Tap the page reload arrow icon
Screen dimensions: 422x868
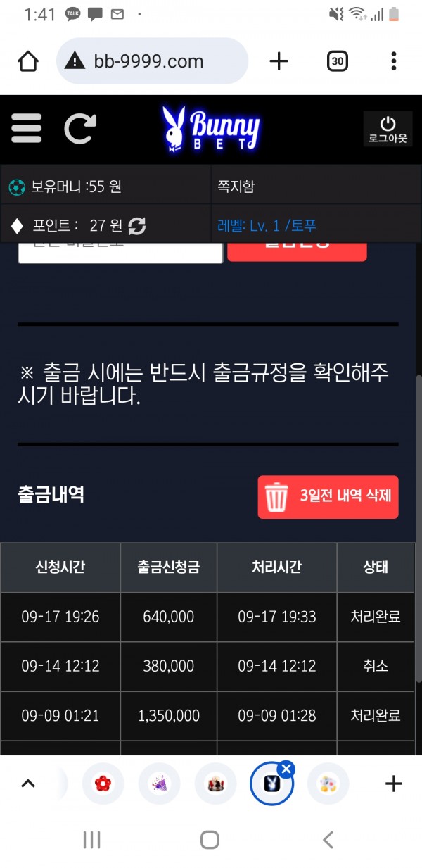(x=80, y=129)
